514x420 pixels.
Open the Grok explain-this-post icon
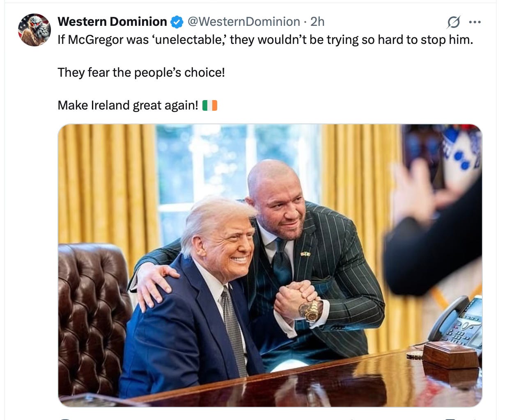pos(453,22)
